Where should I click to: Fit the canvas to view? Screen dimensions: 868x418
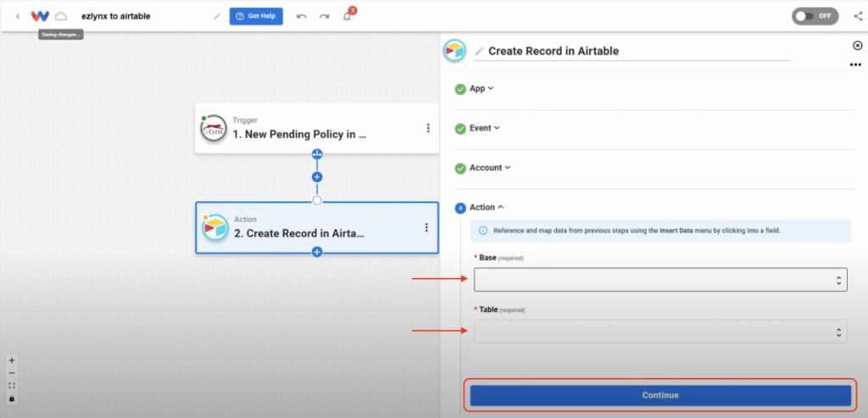(12, 386)
